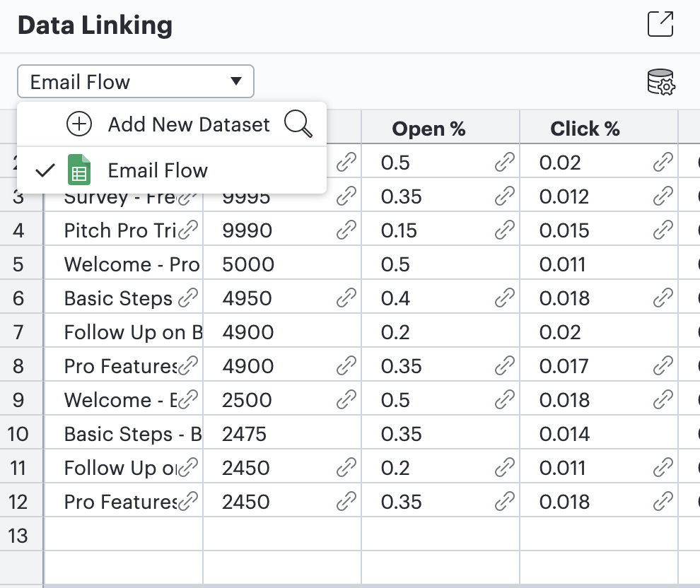Viewport: 700px width, 588px height.
Task: Click link icon beside 0.4 in row 6
Action: point(504,298)
